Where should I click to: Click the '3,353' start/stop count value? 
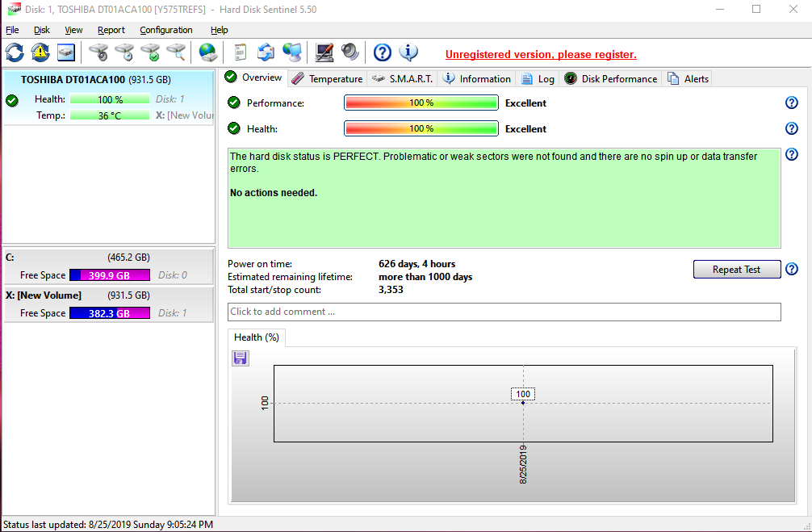(391, 290)
